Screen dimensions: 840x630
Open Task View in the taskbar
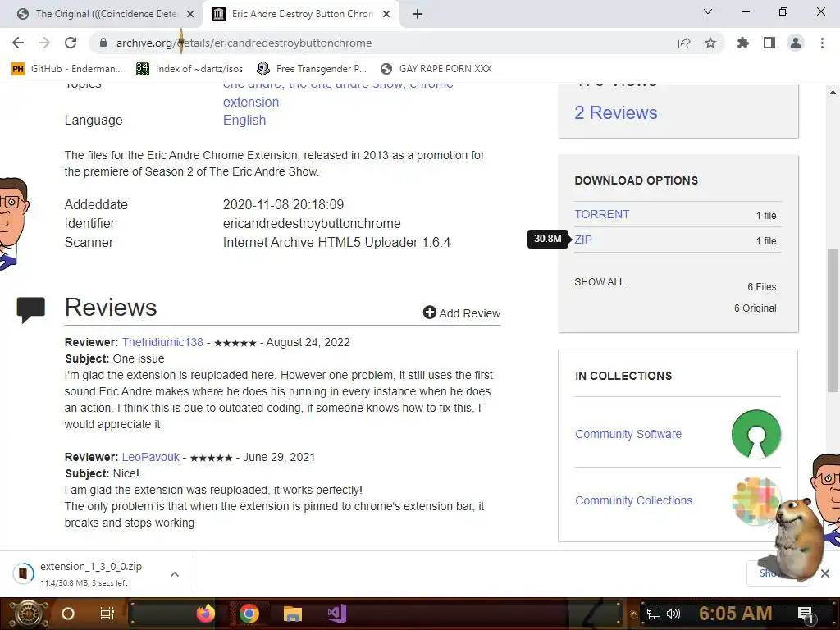coord(107,614)
